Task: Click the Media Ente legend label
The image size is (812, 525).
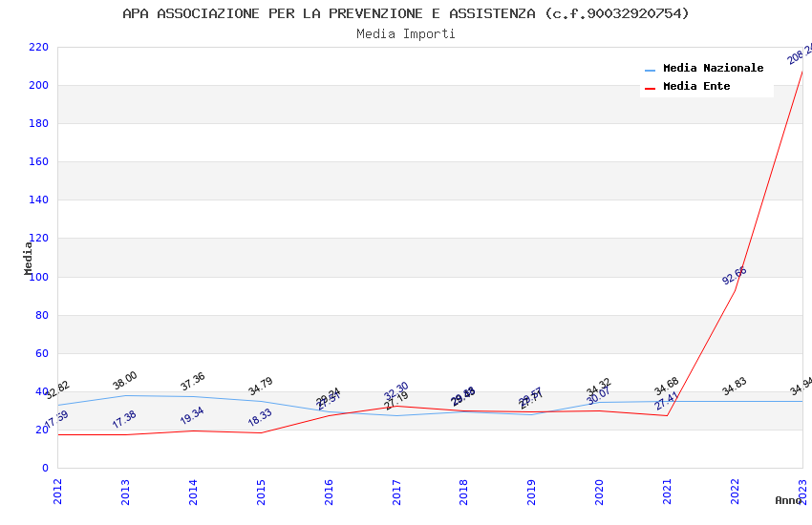Action: [x=696, y=86]
